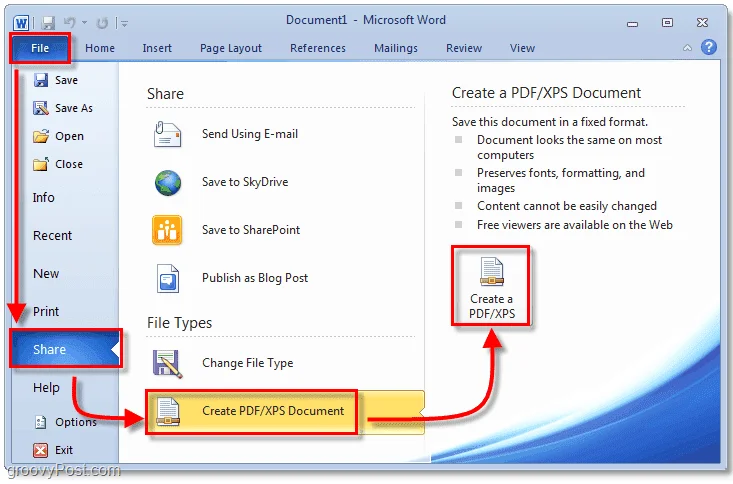Choose Open in the backstage menu
The width and height of the screenshot is (733, 484).
(x=70, y=137)
